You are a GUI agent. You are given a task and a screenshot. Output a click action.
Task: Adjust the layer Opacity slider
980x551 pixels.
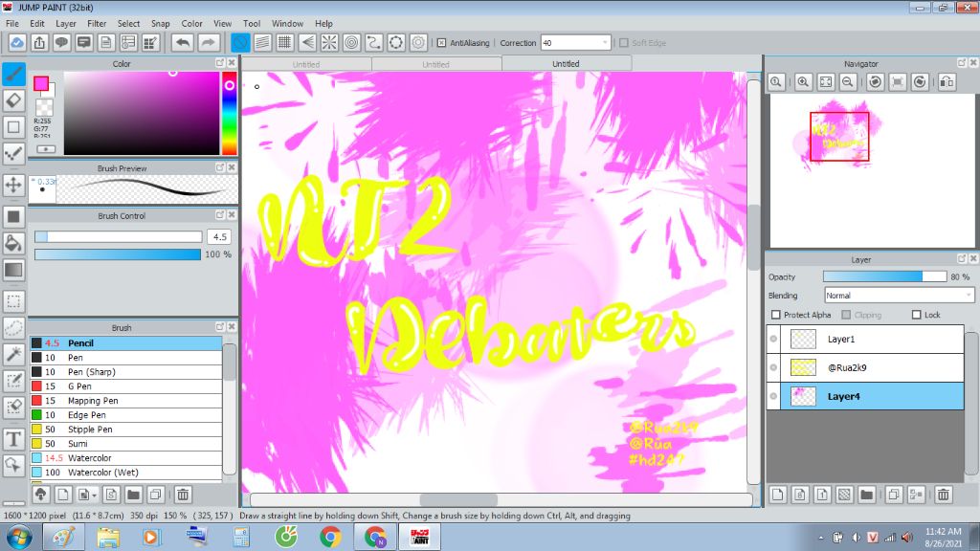[884, 276]
